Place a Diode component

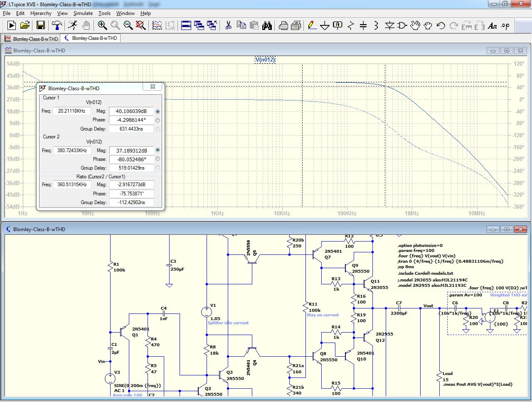(389, 25)
